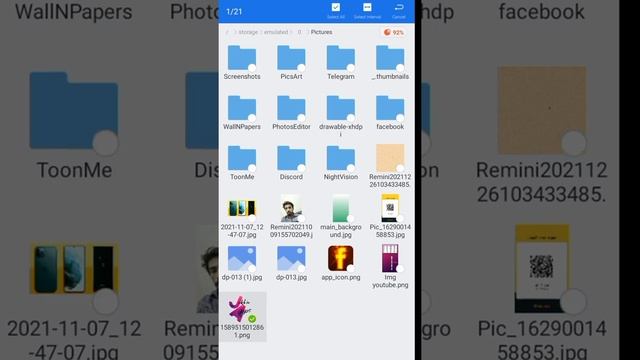Select the Remini20211226103433485 image thumbnail
Viewport: 640px width, 360px height.
tap(390, 158)
